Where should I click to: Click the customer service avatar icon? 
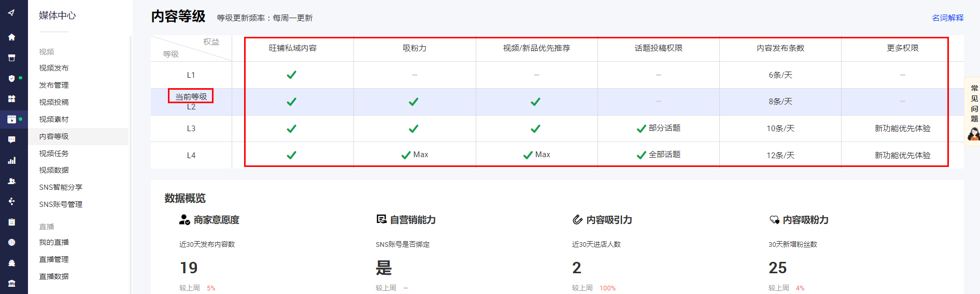(973, 134)
